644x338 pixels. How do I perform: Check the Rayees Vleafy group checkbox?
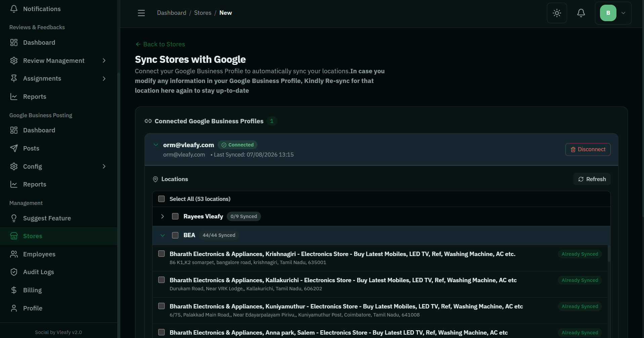click(x=175, y=216)
